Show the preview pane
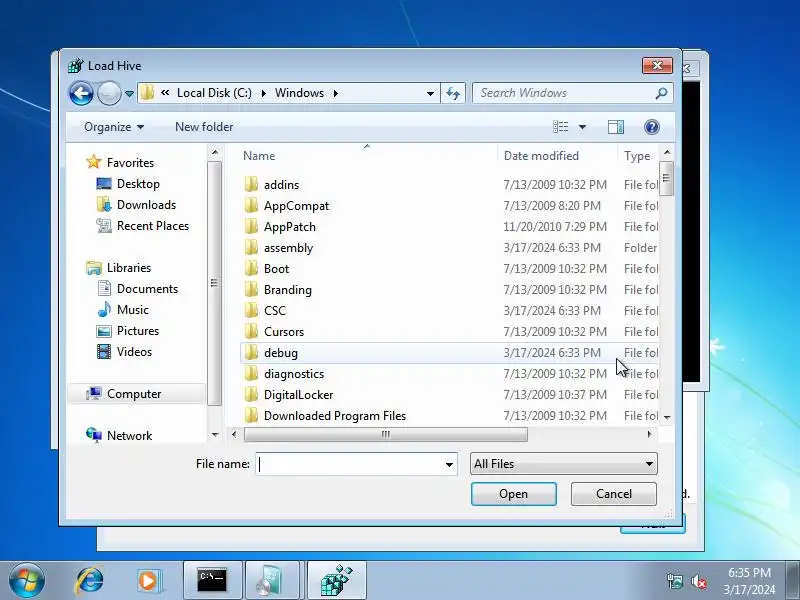This screenshot has width=800, height=600. coord(615,127)
